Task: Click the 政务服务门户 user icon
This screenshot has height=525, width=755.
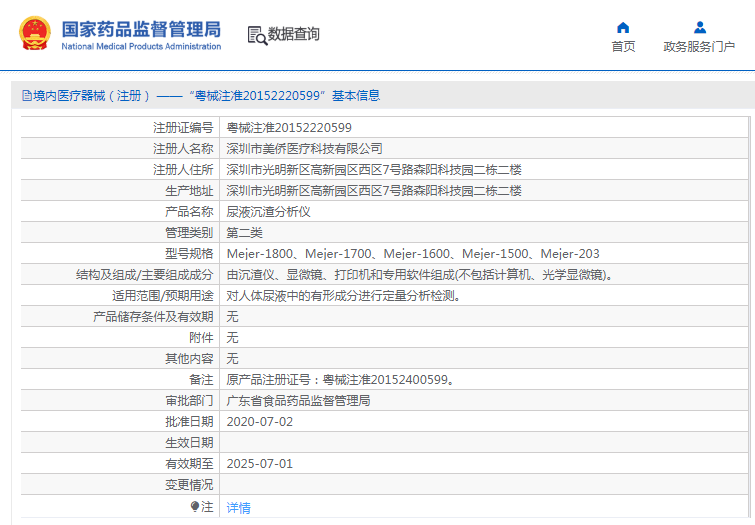Action: (x=700, y=27)
